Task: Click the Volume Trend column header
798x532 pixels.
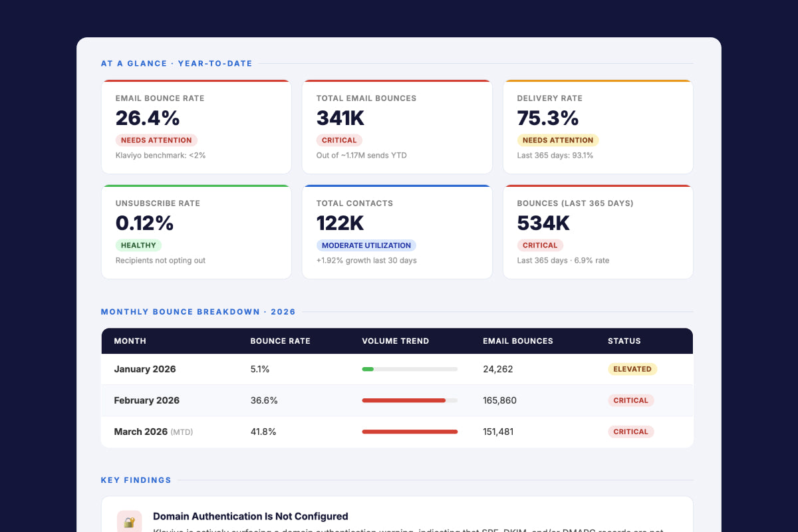Action: click(x=396, y=341)
